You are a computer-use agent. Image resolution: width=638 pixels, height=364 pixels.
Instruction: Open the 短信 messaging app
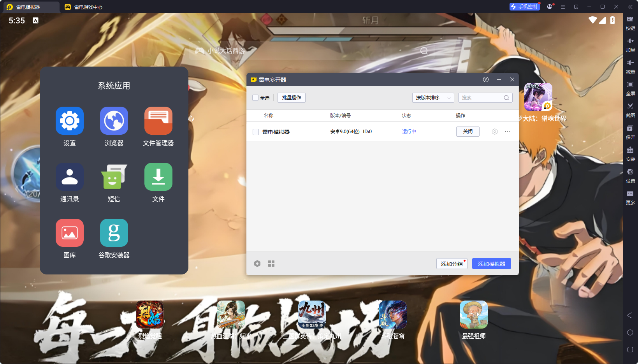[x=114, y=177]
